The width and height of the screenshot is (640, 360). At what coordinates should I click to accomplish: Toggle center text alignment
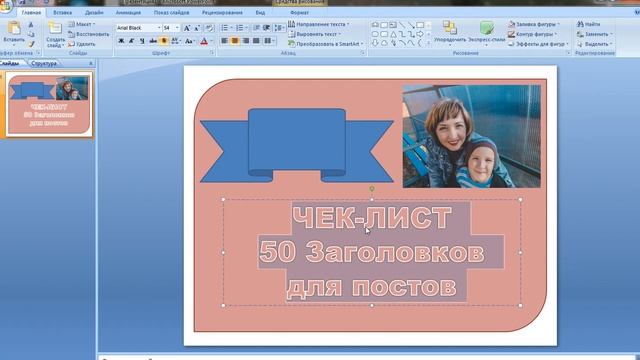(x=235, y=41)
